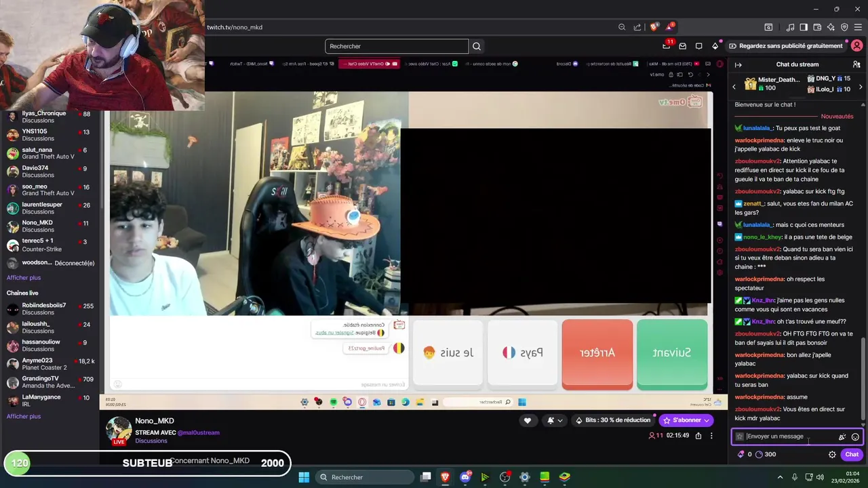Click the get Bits diamond icon
Image resolution: width=868 pixels, height=488 pixels.
[715, 46]
